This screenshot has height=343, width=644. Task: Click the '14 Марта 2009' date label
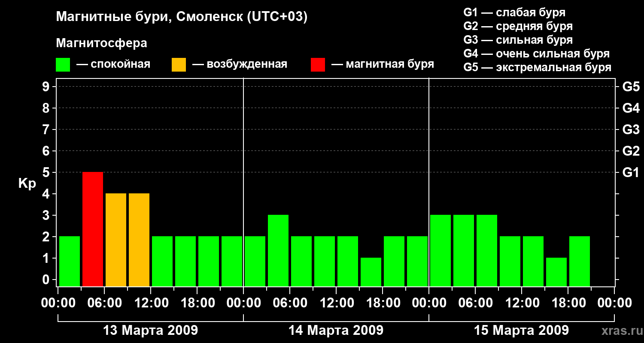(336, 331)
